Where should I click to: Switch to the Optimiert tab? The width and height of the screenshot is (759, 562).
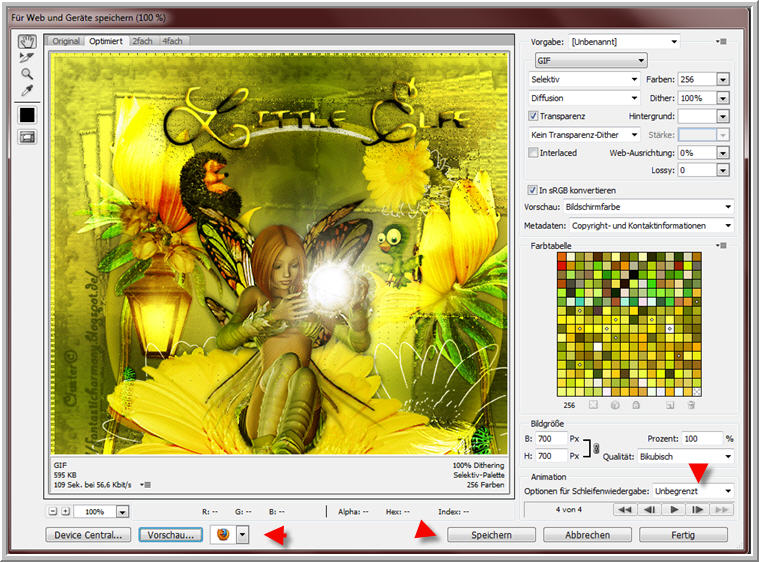pyautogui.click(x=106, y=41)
